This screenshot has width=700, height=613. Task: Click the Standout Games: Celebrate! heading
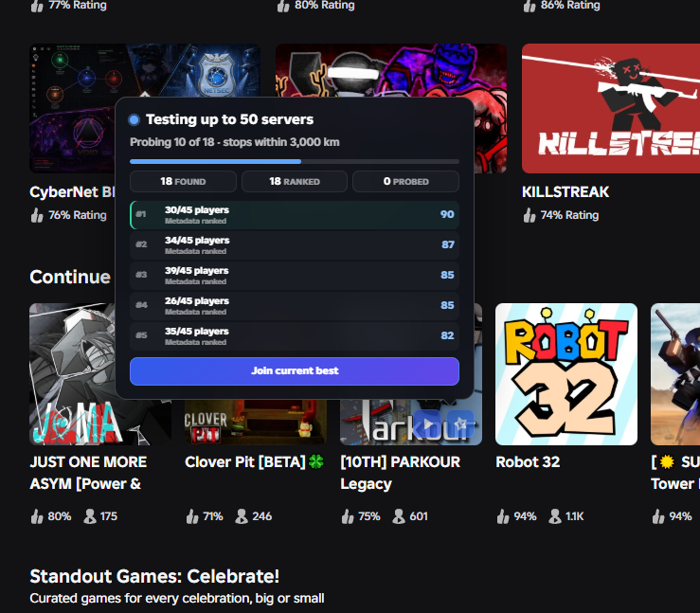click(154, 576)
